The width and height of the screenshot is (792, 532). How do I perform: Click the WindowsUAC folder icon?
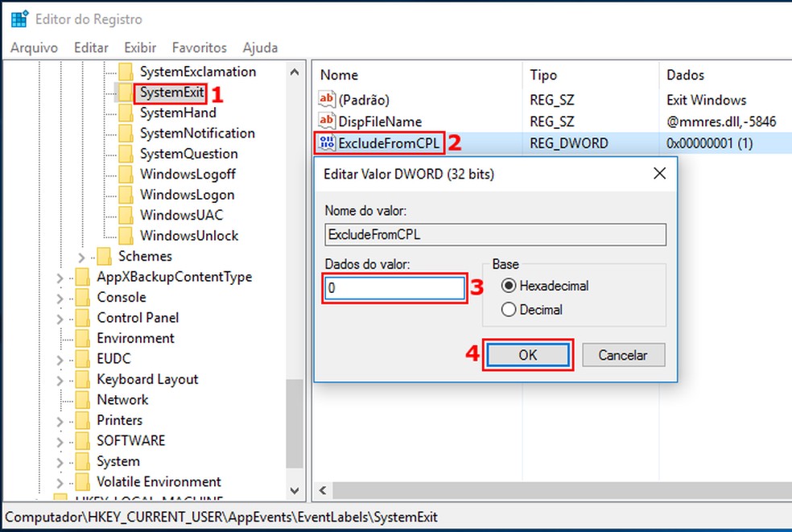point(126,215)
